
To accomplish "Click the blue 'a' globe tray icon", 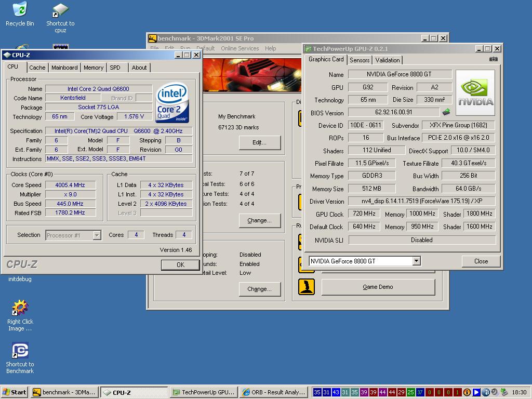I will (x=486, y=392).
